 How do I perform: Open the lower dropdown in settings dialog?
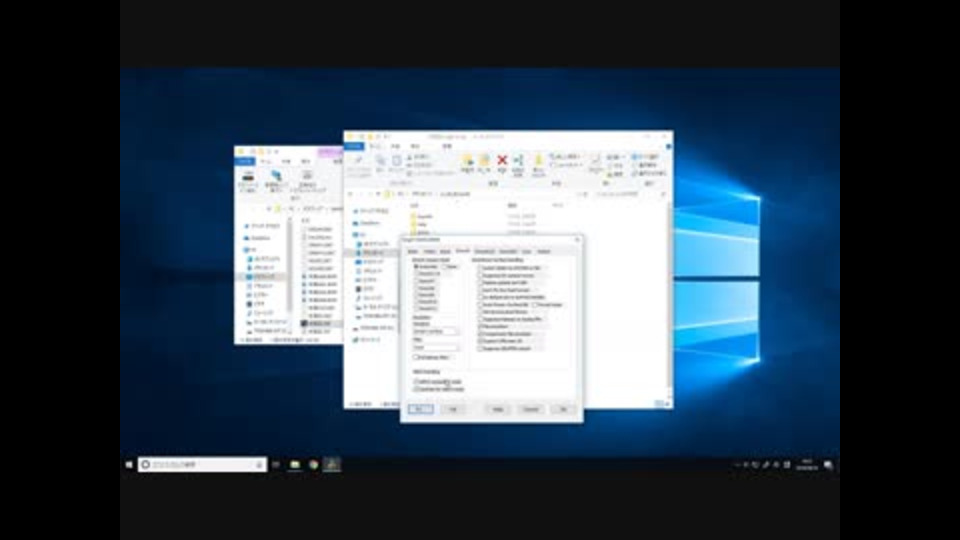(x=435, y=347)
